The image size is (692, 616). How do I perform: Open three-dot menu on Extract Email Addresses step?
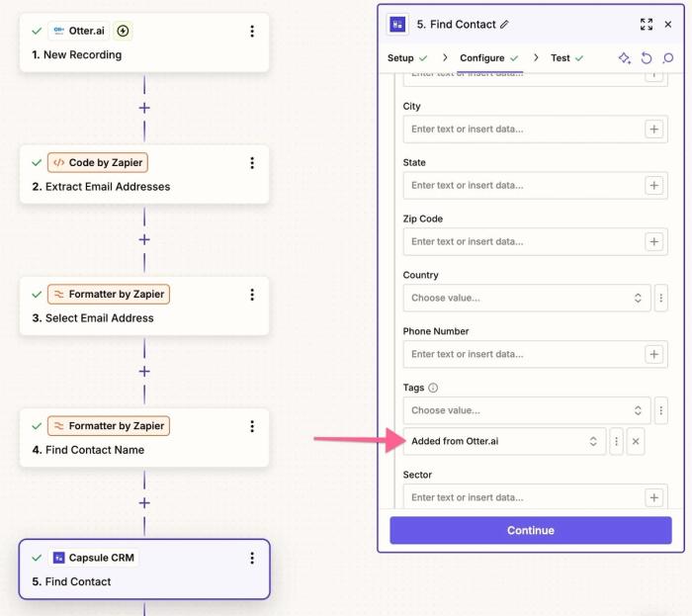pyautogui.click(x=252, y=163)
